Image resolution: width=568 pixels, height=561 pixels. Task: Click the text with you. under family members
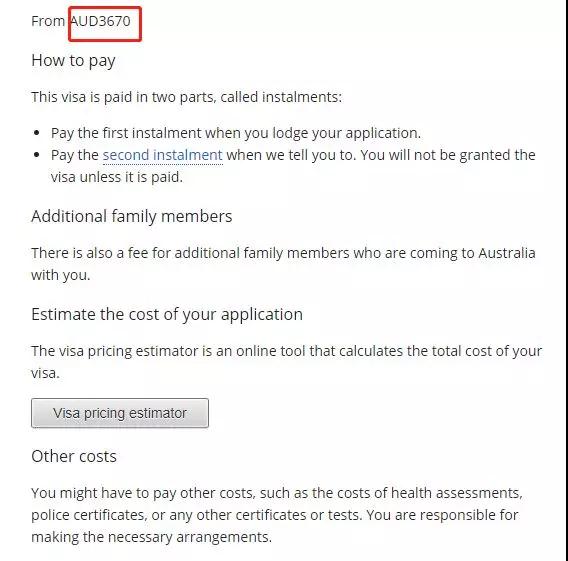60,275
